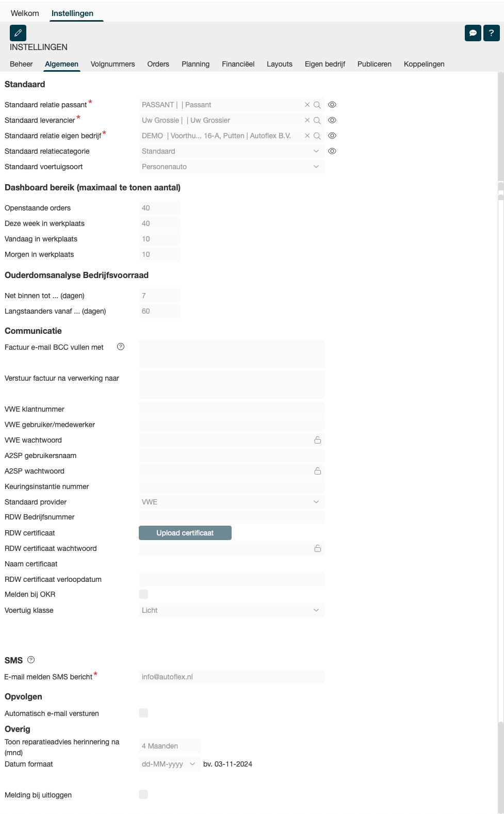Viewport: 504px width, 814px height.
Task: Clear the Standaard leverancier field
Action: [307, 120]
